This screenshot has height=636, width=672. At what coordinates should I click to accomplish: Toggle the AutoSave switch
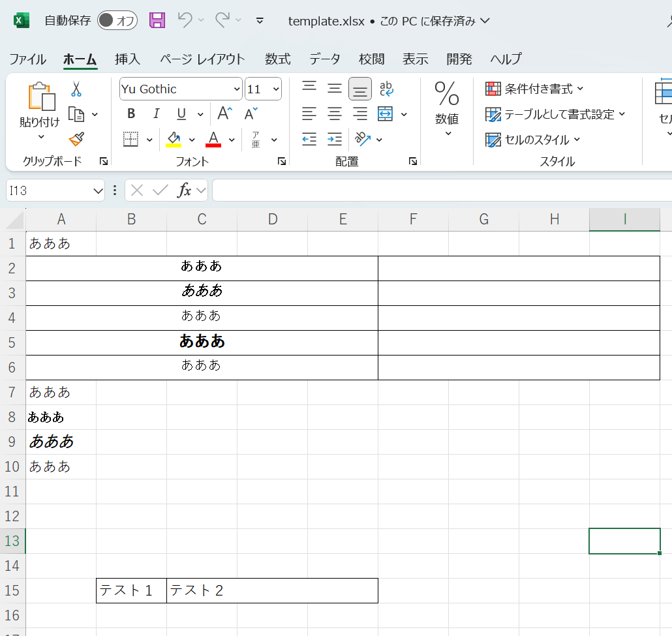pyautogui.click(x=117, y=20)
